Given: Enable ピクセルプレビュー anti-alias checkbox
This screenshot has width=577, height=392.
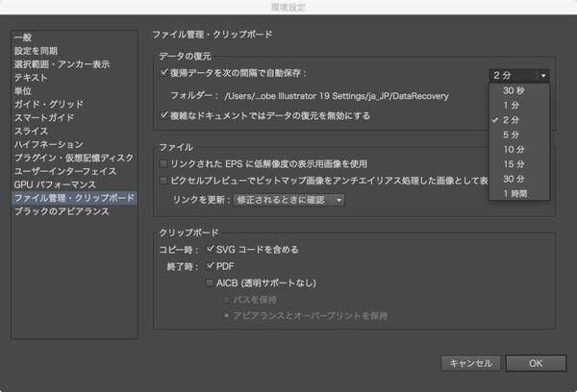Looking at the screenshot, I should 163,181.
